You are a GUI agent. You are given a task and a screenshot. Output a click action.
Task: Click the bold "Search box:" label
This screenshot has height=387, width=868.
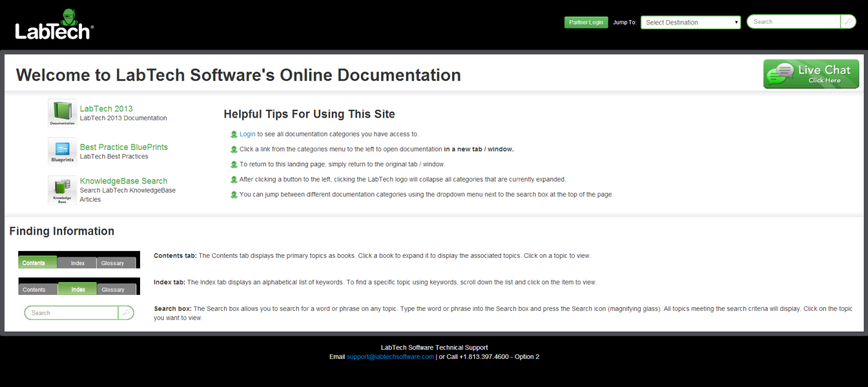click(x=173, y=309)
